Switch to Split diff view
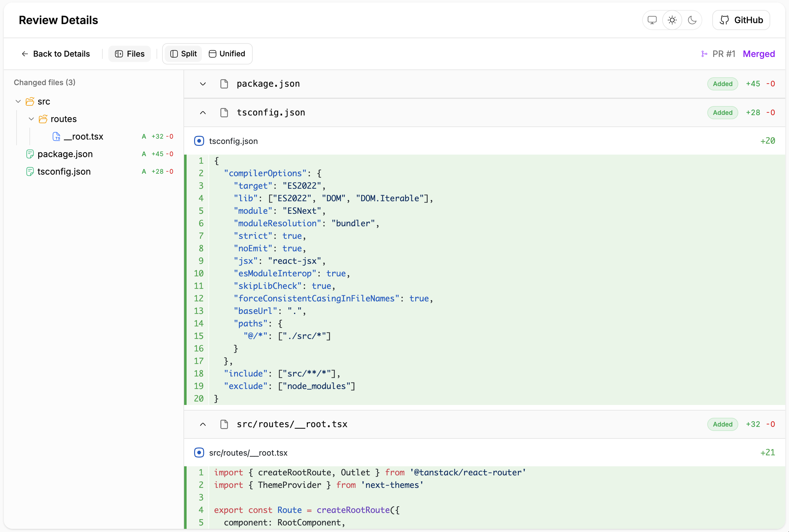The width and height of the screenshot is (789, 532). point(183,54)
